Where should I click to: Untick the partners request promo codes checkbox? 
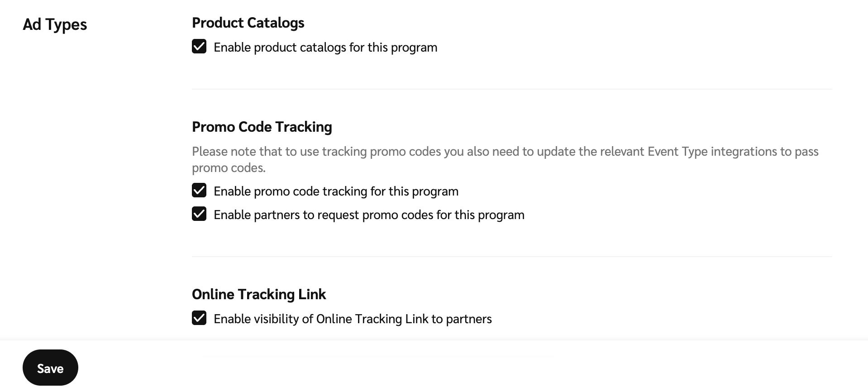(199, 214)
